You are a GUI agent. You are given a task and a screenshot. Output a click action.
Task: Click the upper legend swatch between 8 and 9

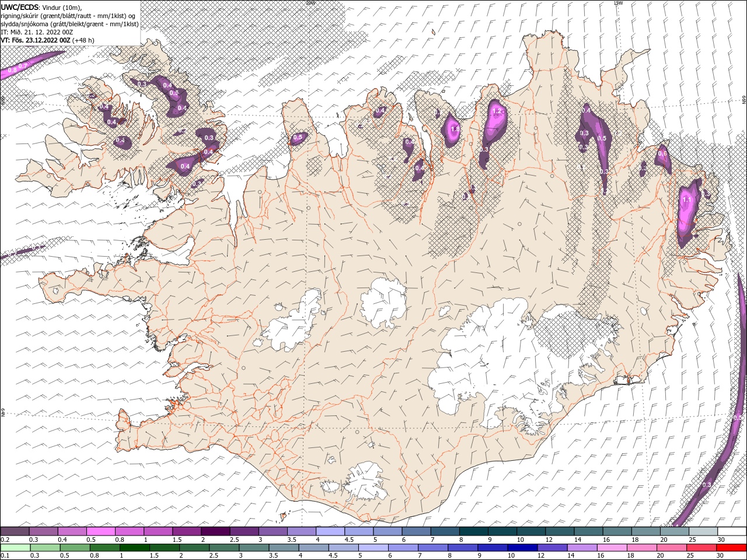473,531
